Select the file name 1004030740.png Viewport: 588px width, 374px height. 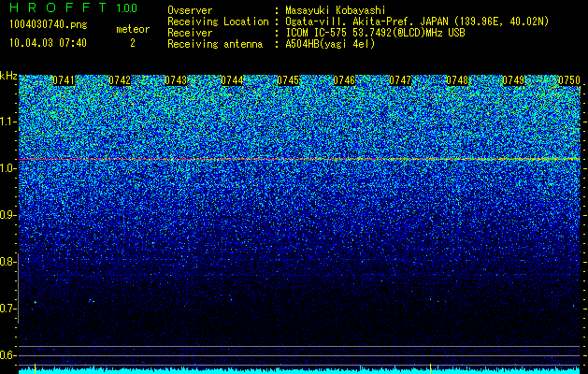pos(49,25)
